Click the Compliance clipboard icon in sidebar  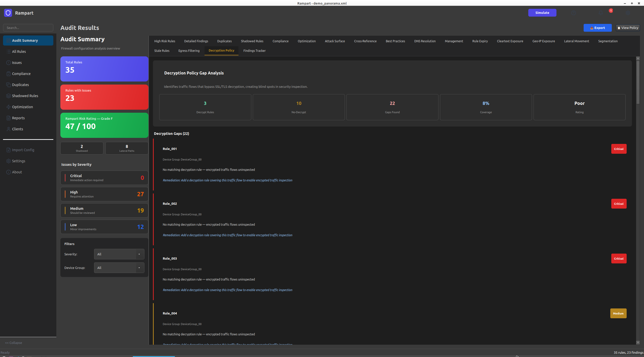click(9, 74)
